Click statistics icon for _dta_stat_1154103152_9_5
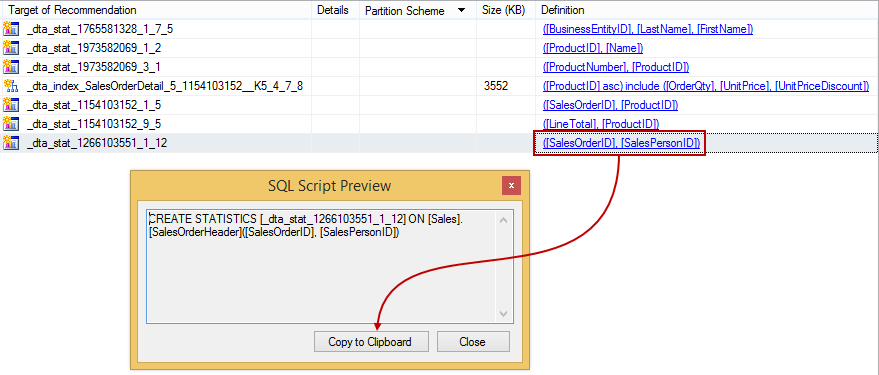 [x=11, y=124]
